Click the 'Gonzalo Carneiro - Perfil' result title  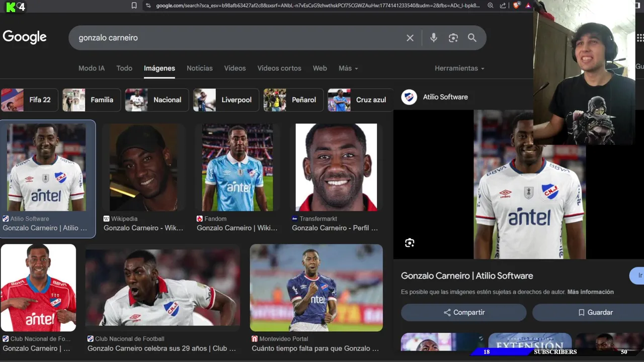click(335, 228)
